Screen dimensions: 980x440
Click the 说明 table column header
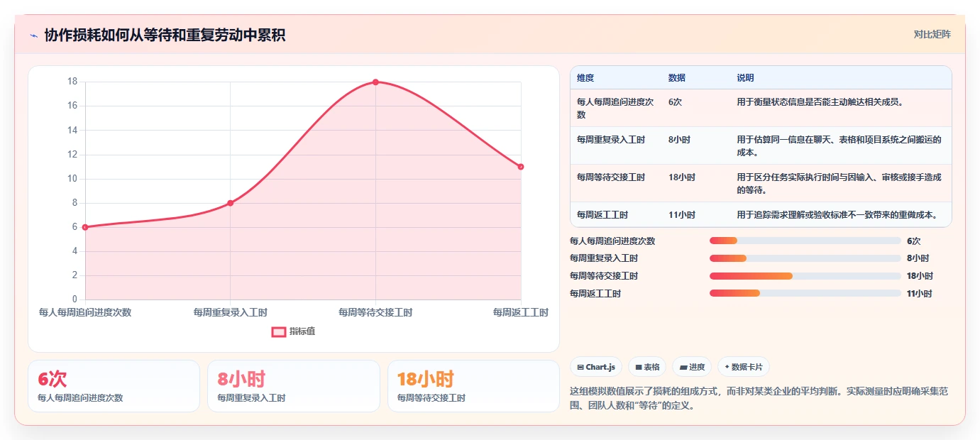[745, 77]
